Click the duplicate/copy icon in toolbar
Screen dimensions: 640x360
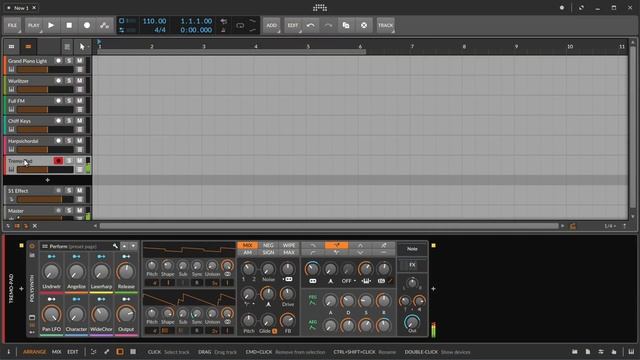(346, 25)
